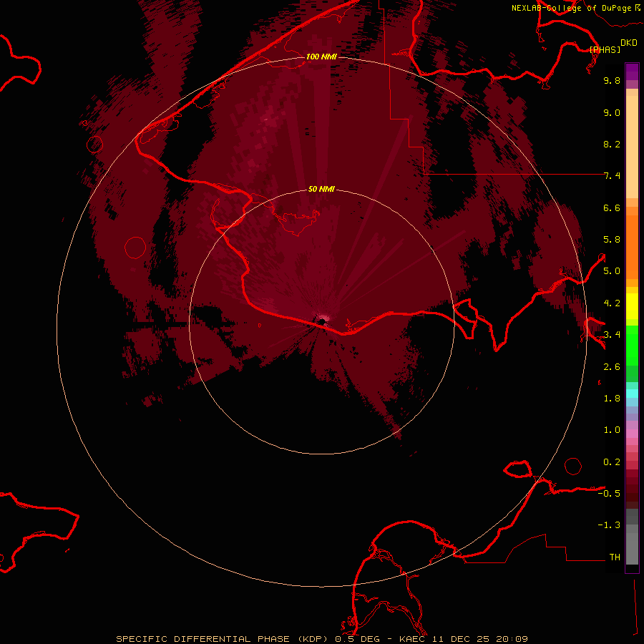Pick the orange segment of the color bar
Viewport: 644px width, 644px height.
pos(632,246)
